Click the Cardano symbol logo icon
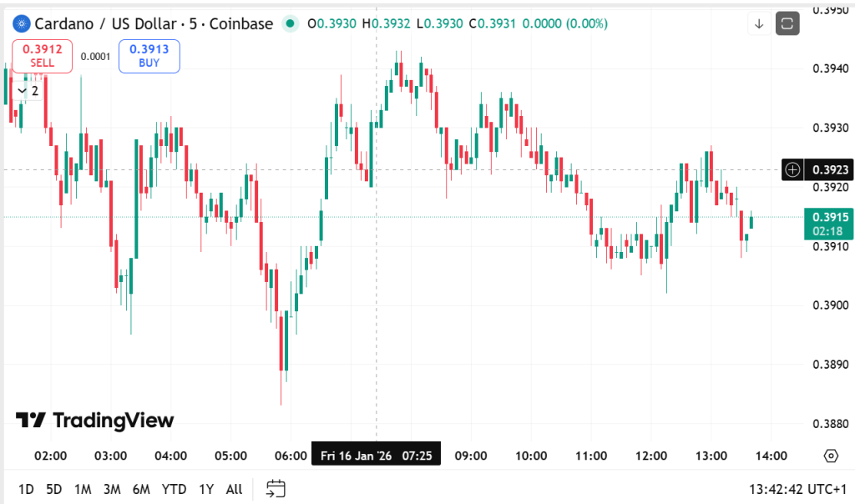 (x=21, y=23)
